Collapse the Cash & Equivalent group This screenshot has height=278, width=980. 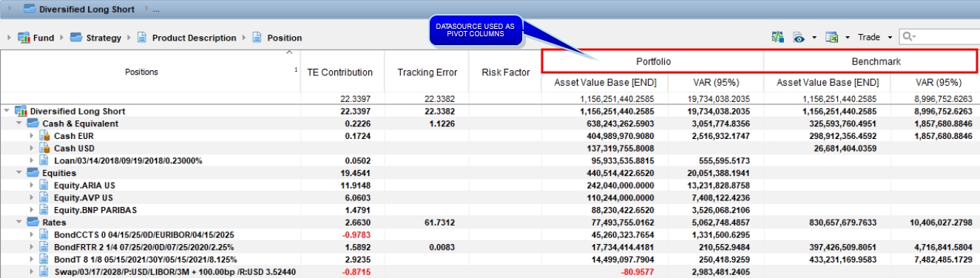tap(20, 123)
